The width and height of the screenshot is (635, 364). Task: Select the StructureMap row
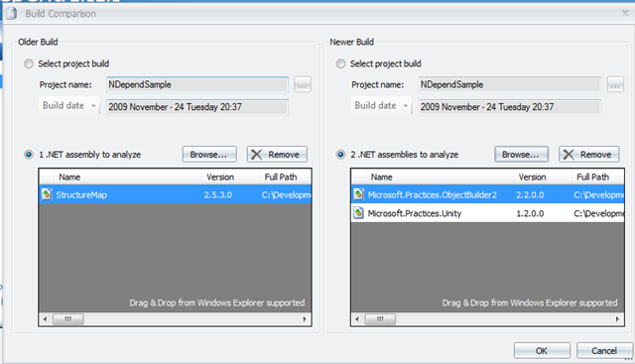tap(176, 194)
